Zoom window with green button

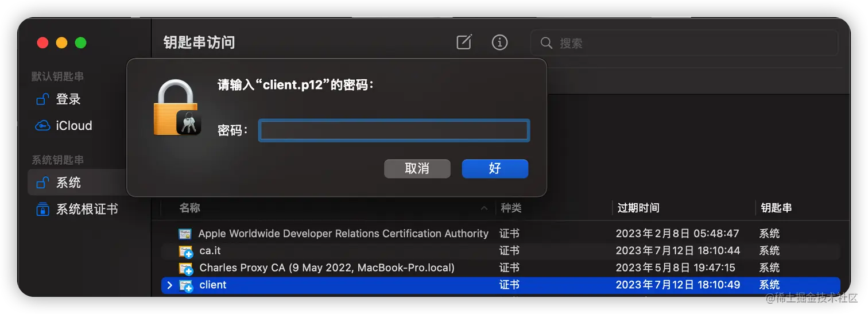point(80,42)
